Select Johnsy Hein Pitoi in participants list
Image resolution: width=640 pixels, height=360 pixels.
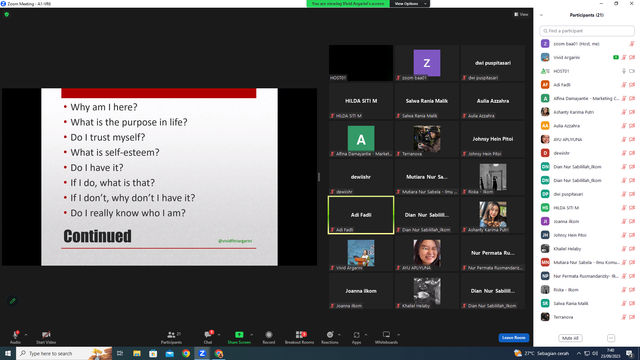click(x=587, y=235)
